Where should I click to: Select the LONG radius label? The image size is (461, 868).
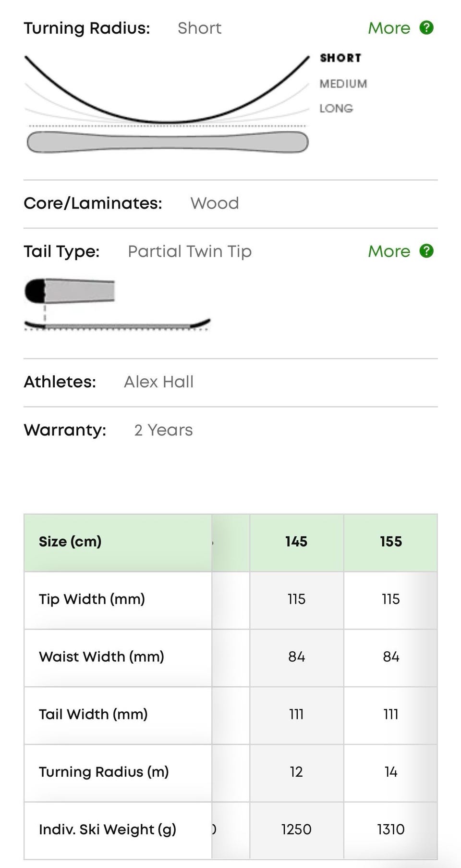pyautogui.click(x=336, y=109)
